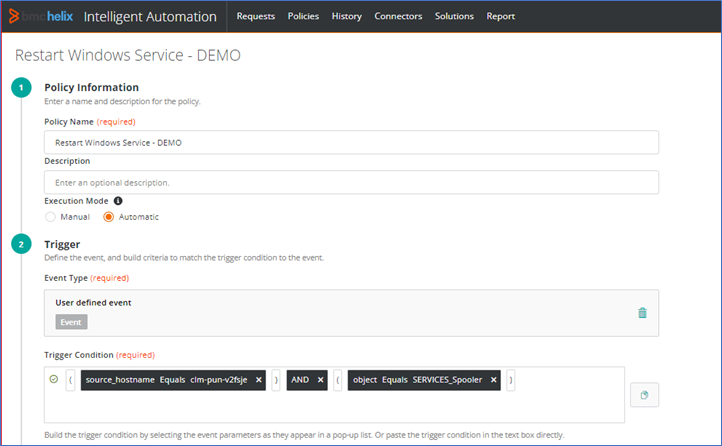Click the Description input field

[x=351, y=182]
